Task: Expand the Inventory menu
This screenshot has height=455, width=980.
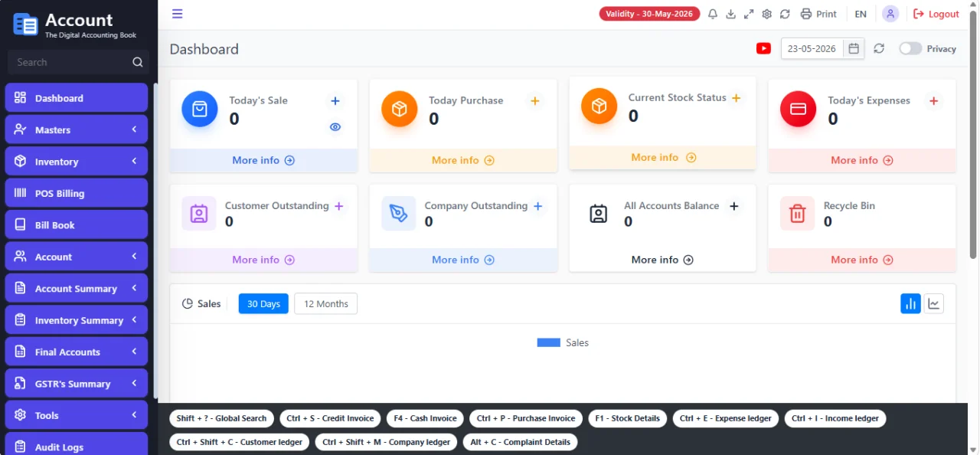Action: [77, 162]
